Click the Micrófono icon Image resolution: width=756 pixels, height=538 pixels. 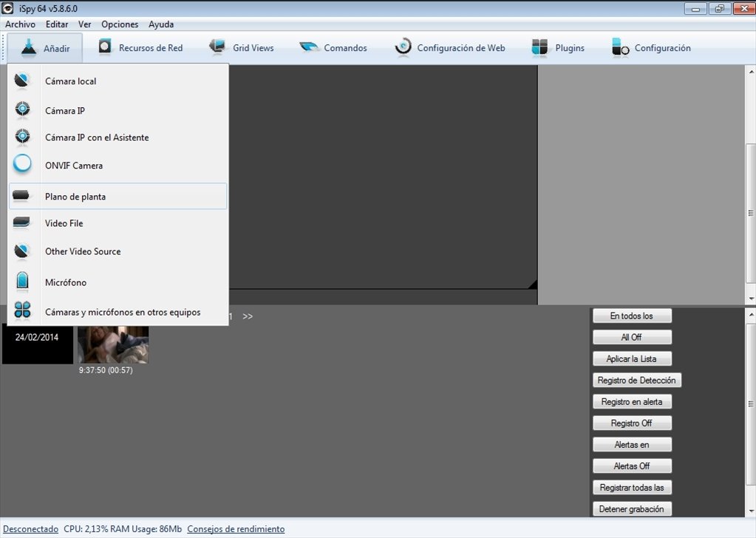pos(22,281)
